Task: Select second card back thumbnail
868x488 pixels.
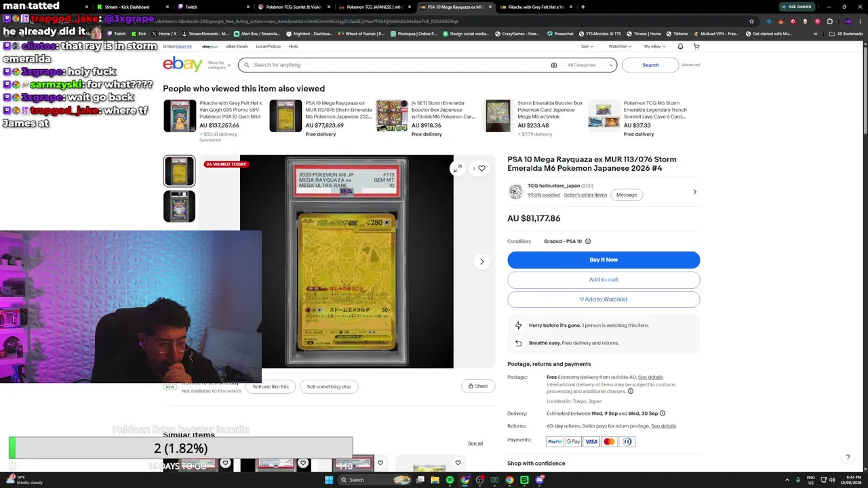Action: coord(179,207)
